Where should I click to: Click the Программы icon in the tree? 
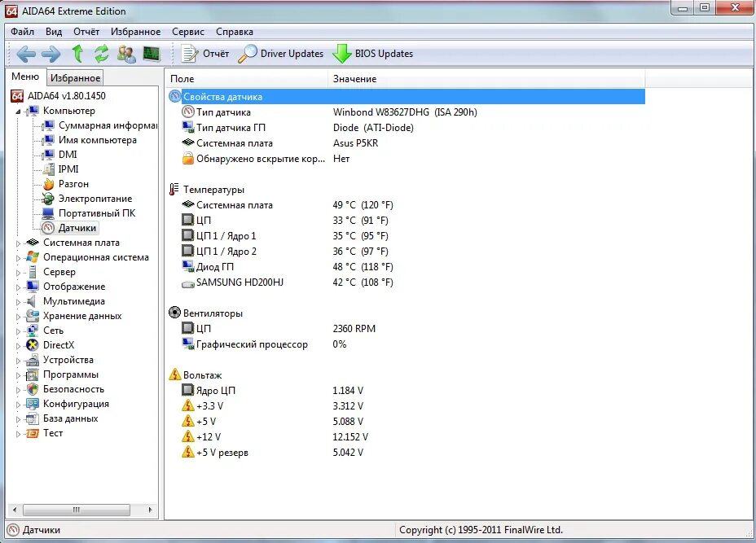(33, 374)
